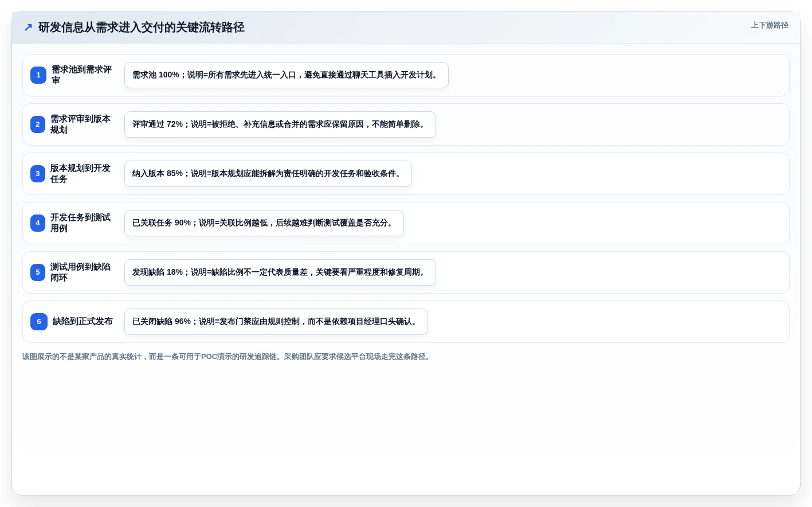Click the step 5 number badge
The image size is (812, 507).
pos(38,272)
